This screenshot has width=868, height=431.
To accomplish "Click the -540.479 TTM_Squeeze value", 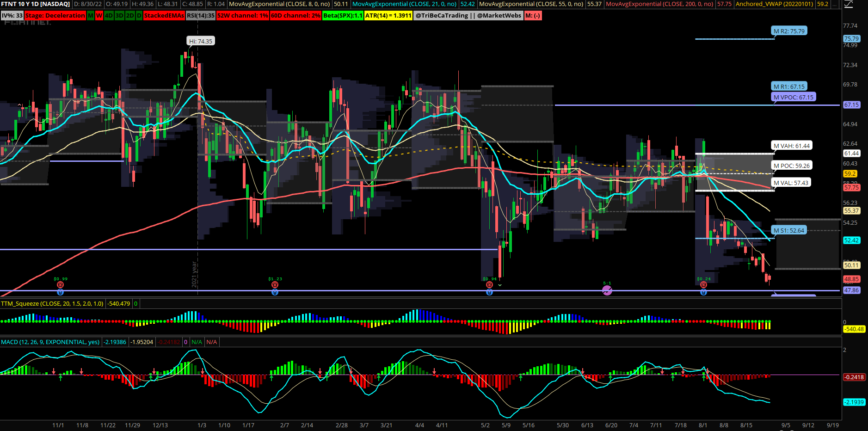I will click(119, 303).
